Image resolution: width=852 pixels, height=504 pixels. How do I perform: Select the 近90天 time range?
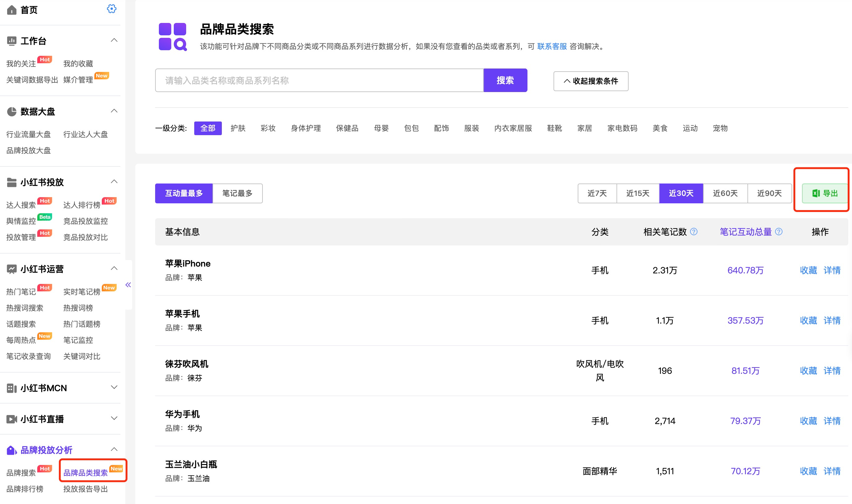click(769, 193)
